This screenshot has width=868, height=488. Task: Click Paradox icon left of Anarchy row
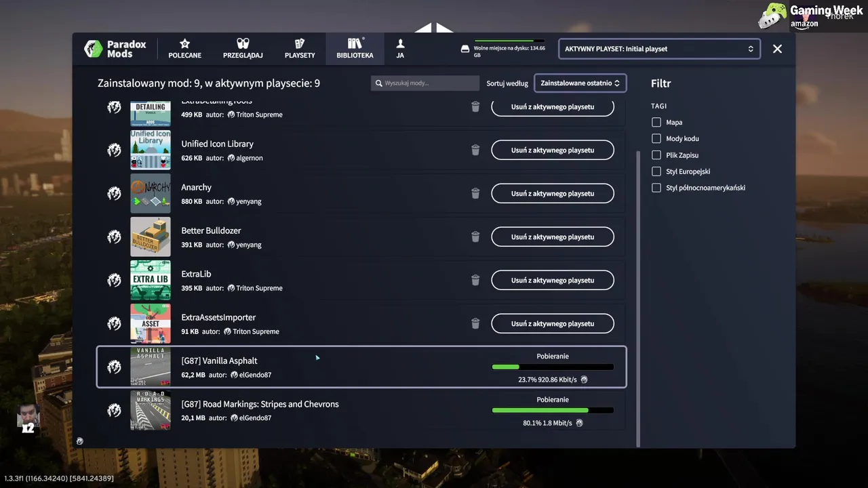(114, 193)
